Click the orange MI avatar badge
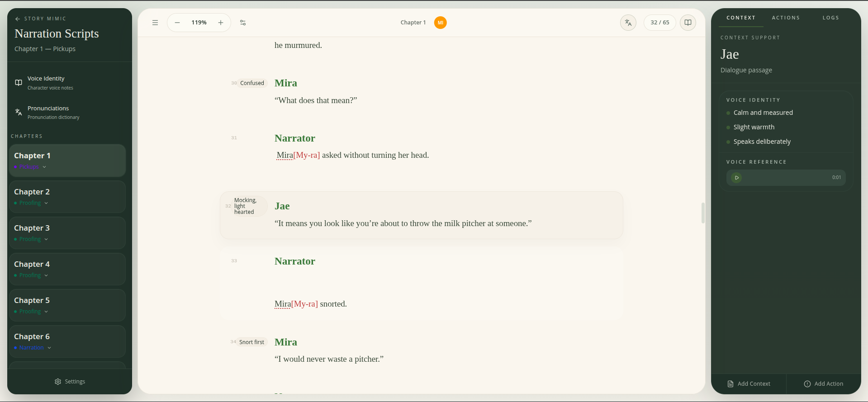Screen dimensions: 868x402 [x=441, y=23]
